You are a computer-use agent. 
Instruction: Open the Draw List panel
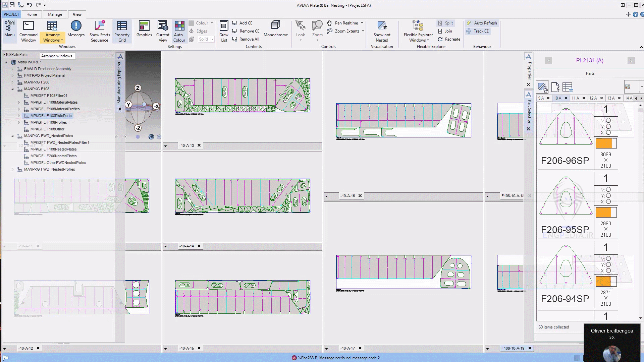223,31
